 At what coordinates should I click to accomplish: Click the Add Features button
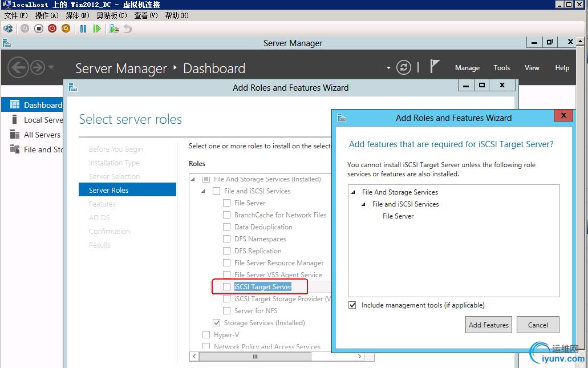pyautogui.click(x=489, y=325)
